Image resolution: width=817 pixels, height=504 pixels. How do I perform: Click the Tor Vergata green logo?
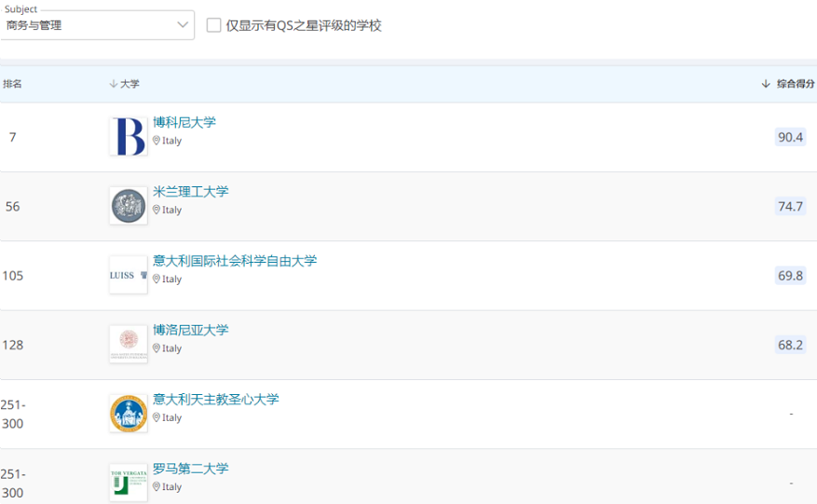point(129,483)
